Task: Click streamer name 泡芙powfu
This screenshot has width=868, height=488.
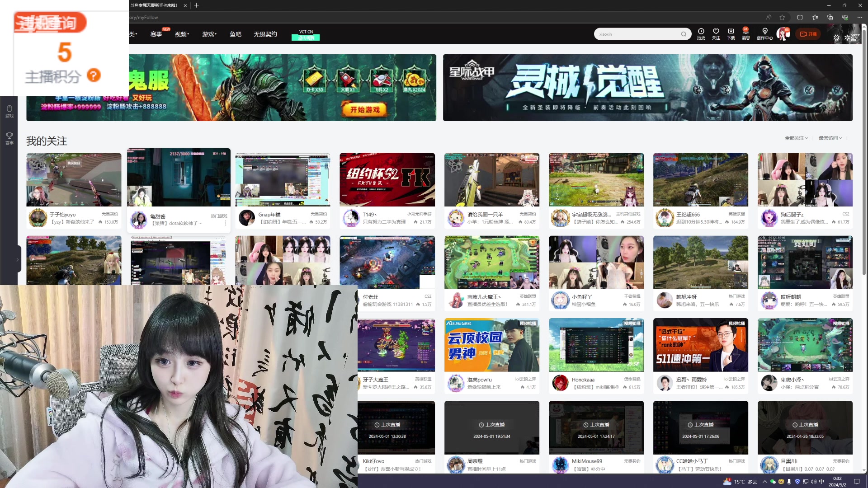Action: click(479, 380)
